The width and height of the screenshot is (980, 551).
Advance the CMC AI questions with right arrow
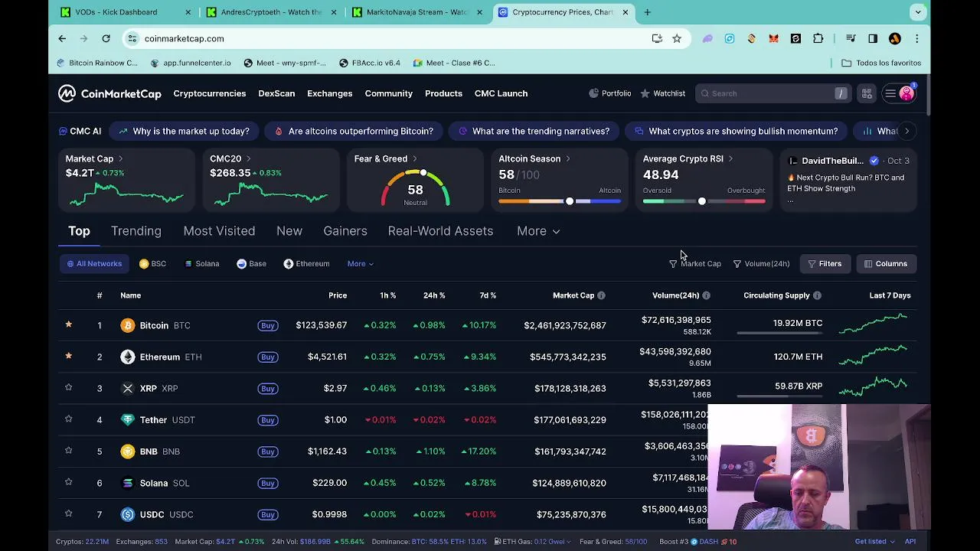pos(906,132)
